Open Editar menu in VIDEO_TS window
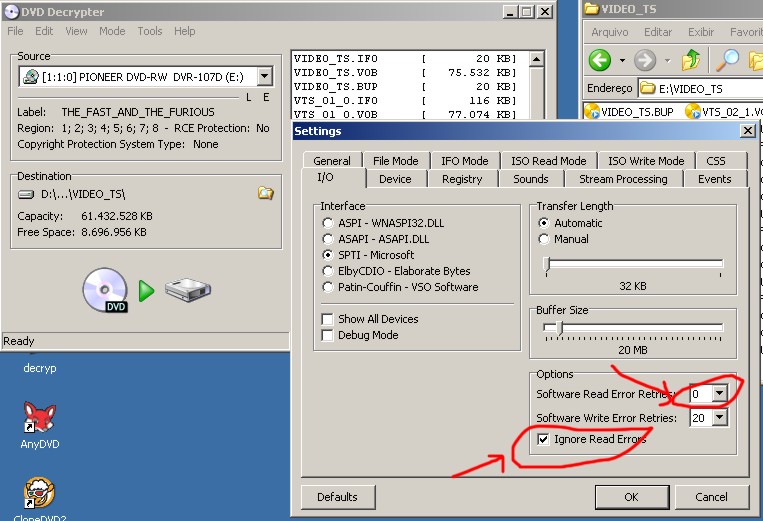This screenshot has width=763, height=521. (658, 32)
